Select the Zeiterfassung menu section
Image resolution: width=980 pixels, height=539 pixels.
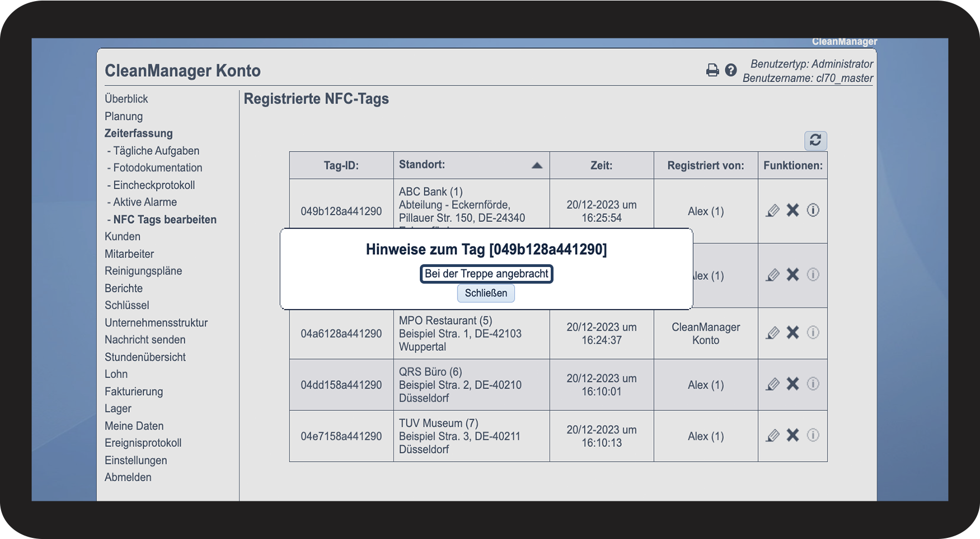[x=139, y=133]
